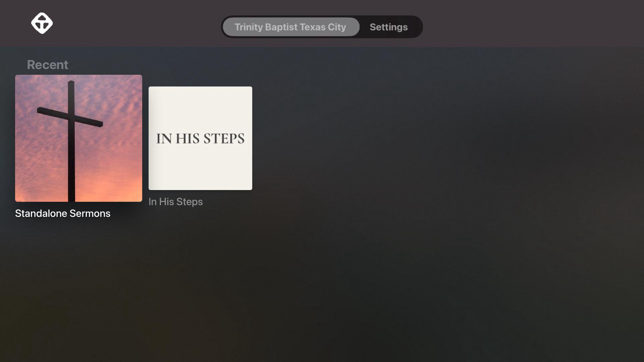Image resolution: width=644 pixels, height=362 pixels.
Task: Open the In His Steps cover thumbnail
Action: pos(200,138)
